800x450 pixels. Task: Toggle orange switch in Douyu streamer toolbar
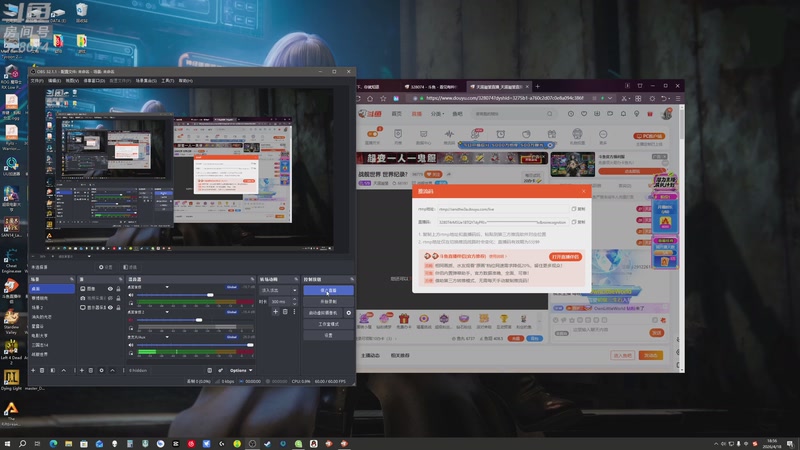coord(372,134)
